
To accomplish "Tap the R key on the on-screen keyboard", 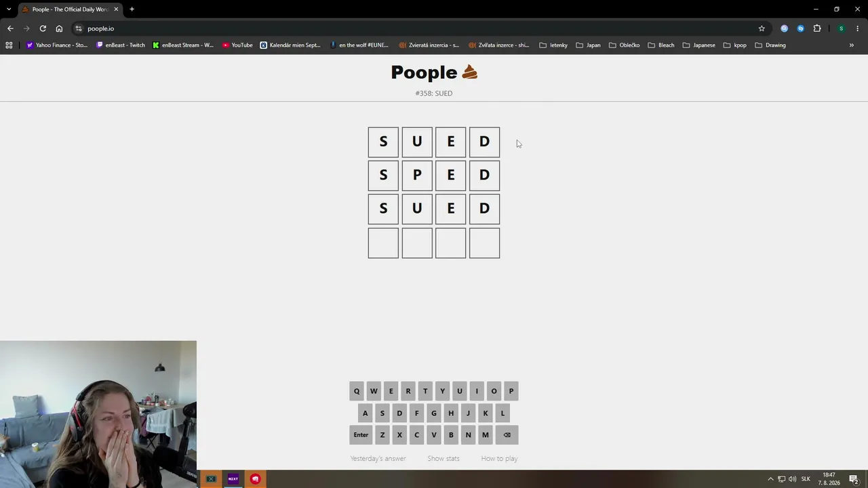I will pos(408,391).
